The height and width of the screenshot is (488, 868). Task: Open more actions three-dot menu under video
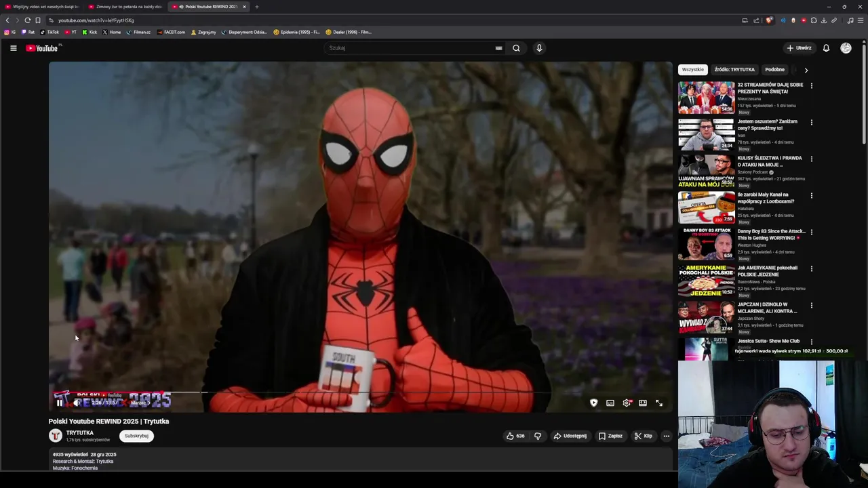[x=667, y=436]
